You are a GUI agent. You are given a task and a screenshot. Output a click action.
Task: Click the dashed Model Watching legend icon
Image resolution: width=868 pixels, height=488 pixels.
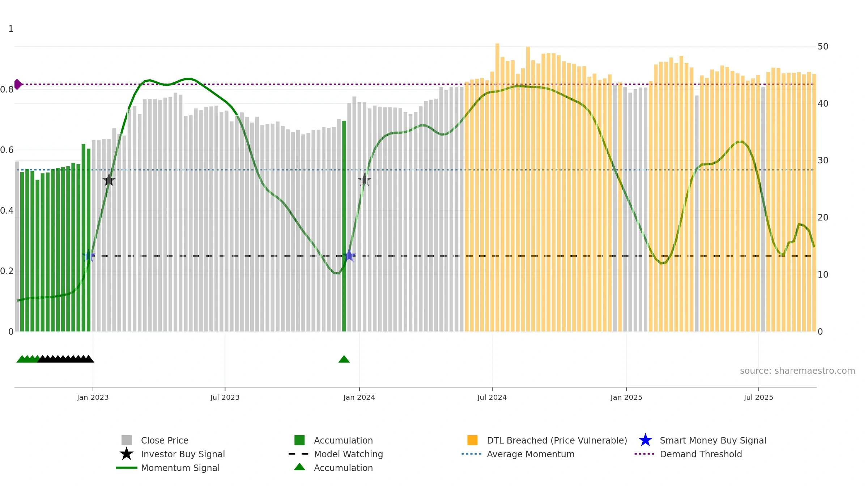[x=299, y=454]
